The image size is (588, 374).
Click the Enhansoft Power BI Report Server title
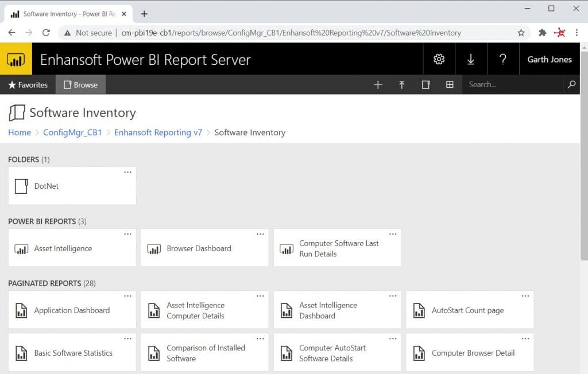point(145,60)
